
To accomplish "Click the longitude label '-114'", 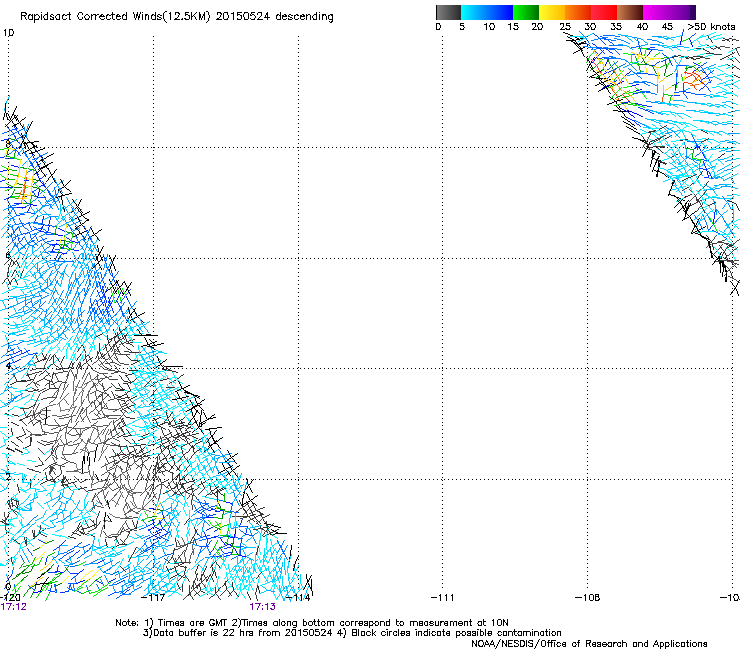I will 298,598.
